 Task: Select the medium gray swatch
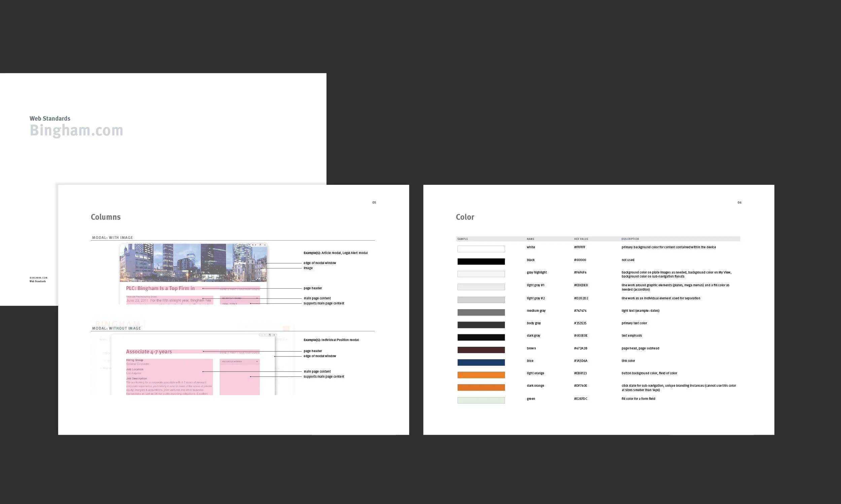click(x=481, y=312)
